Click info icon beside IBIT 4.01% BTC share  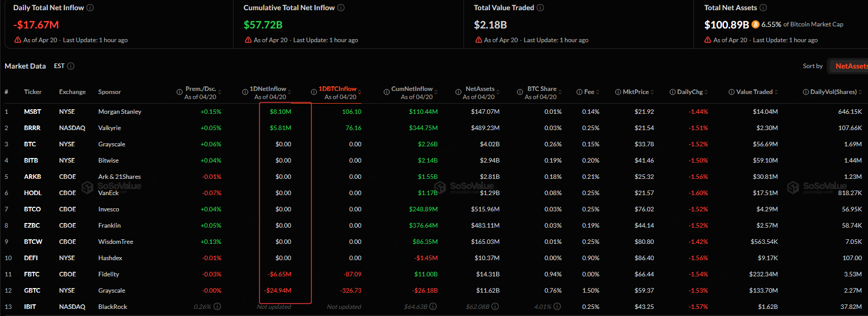pyautogui.click(x=557, y=306)
